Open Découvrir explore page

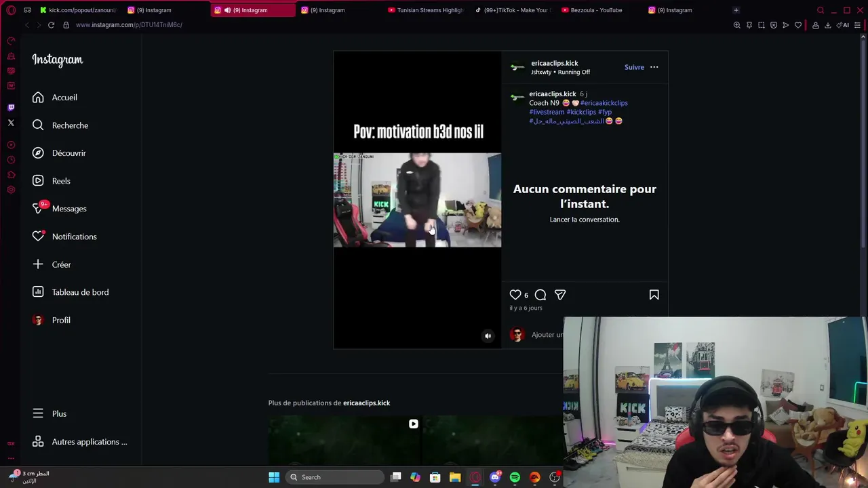(59, 153)
